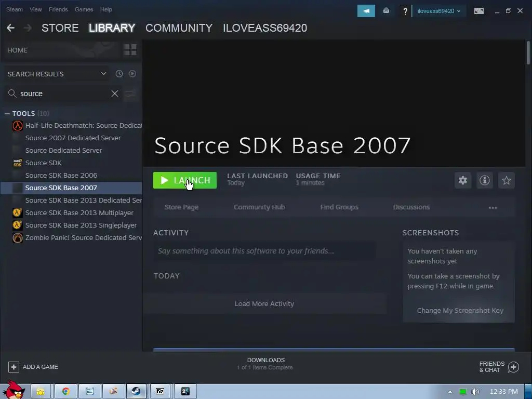Screen dimensions: 532x399
Task: Clear the search text with X
Action: (115, 94)
